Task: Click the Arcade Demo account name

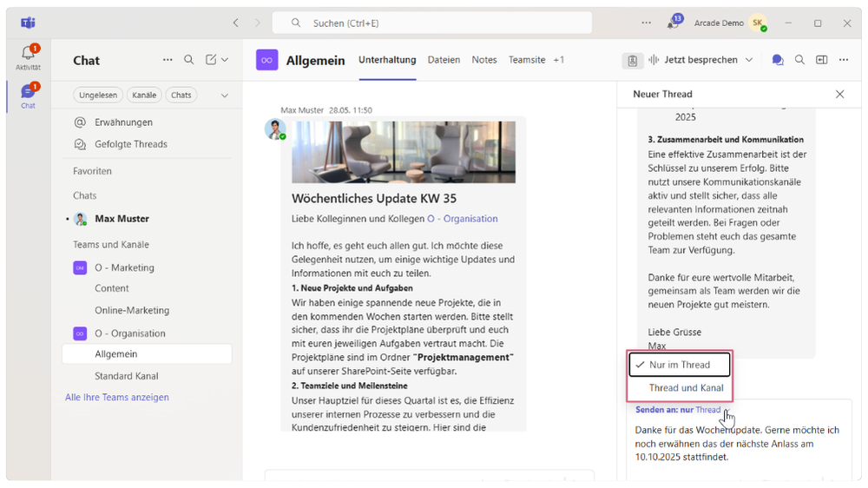Action: point(719,23)
